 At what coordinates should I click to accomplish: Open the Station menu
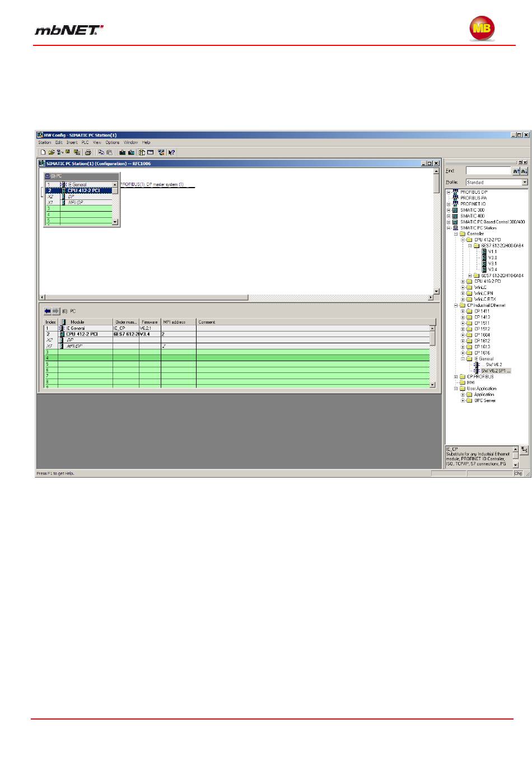point(44,143)
